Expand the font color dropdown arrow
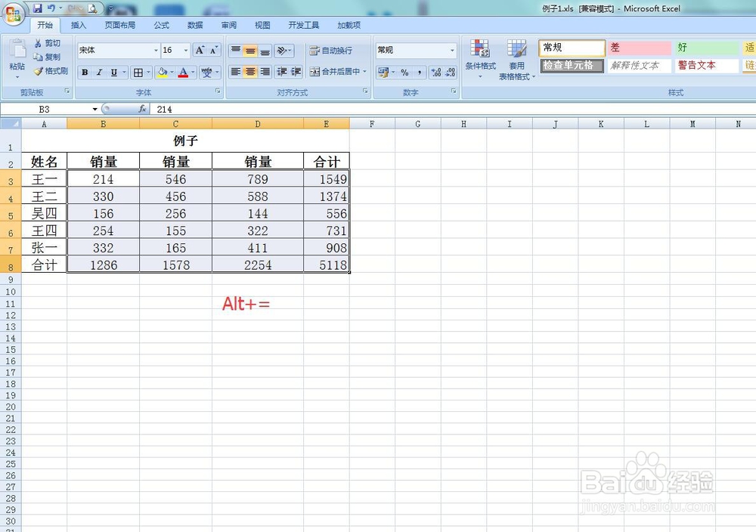 tap(193, 73)
